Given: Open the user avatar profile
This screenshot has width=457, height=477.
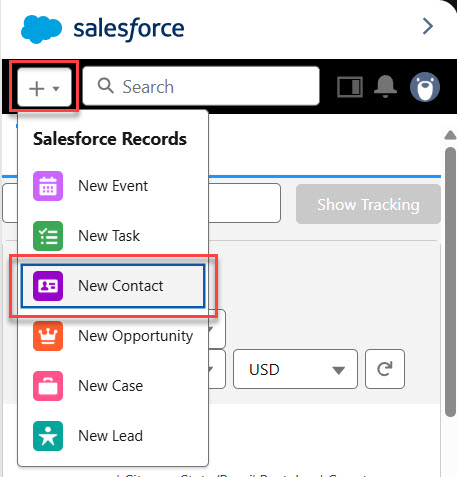Looking at the screenshot, I should (425, 87).
